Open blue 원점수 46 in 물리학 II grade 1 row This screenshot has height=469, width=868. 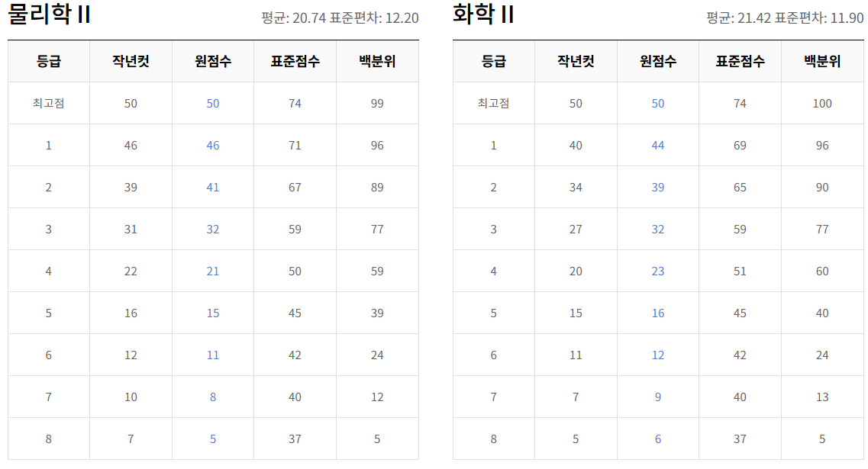click(x=213, y=146)
